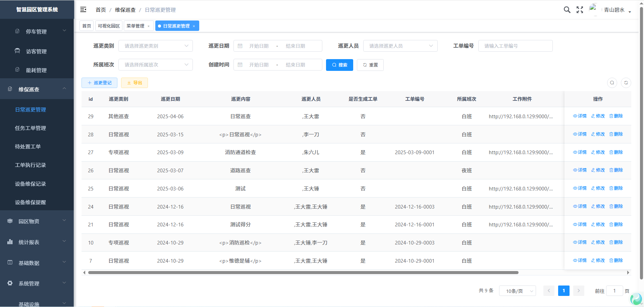Open the 巡更类别 dropdown
This screenshot has height=307, width=644.
[156, 46]
